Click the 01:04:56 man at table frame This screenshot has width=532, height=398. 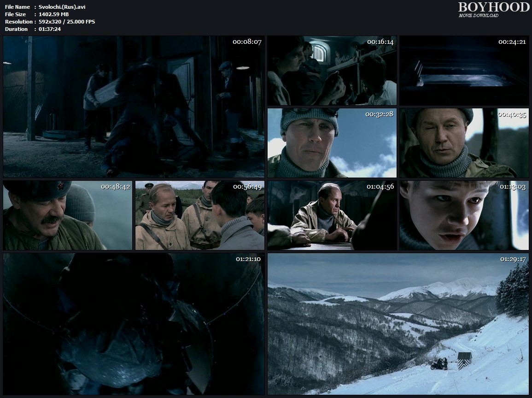point(332,215)
